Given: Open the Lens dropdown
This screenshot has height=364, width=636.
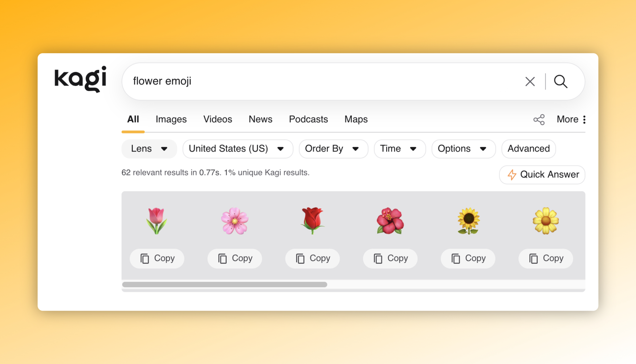Looking at the screenshot, I should pyautogui.click(x=149, y=149).
